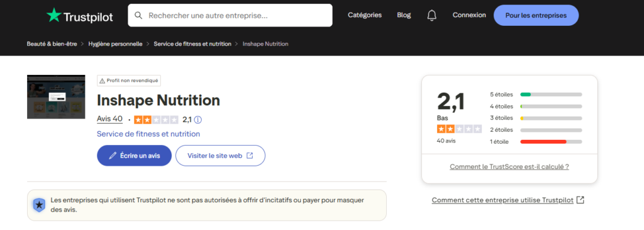Click the star rating under Bas
The width and height of the screenshot is (644, 230).
pos(459,129)
